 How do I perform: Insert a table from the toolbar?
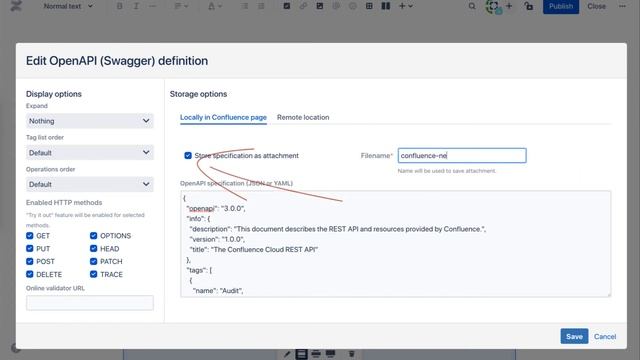[x=369, y=6]
